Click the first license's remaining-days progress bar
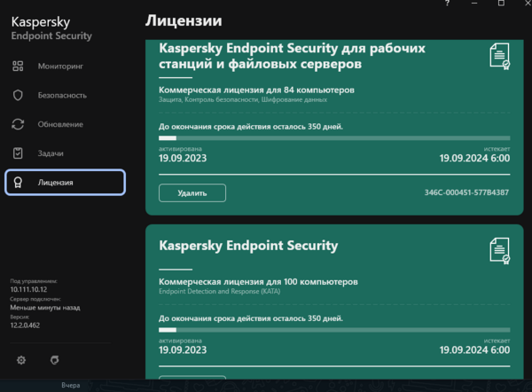This screenshot has width=532, height=392. click(333, 138)
